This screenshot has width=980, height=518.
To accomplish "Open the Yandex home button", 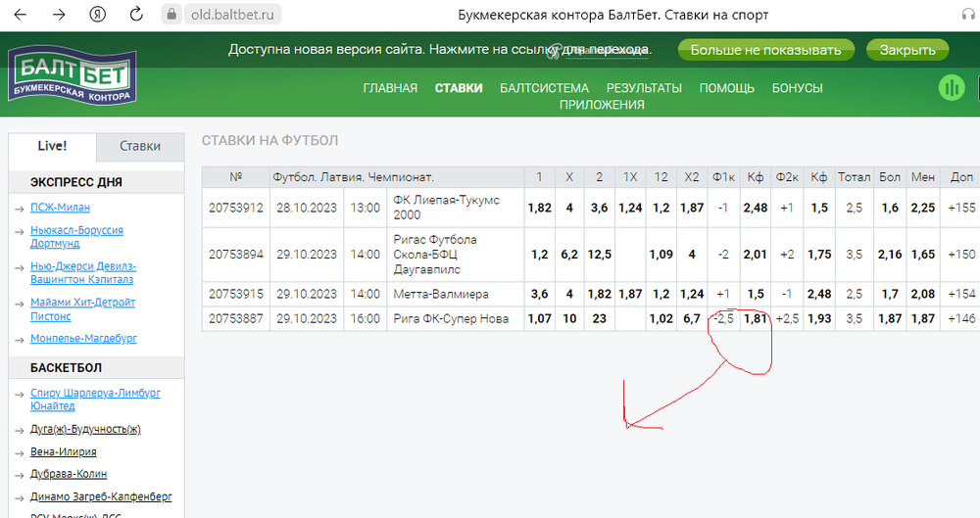I will tap(98, 15).
